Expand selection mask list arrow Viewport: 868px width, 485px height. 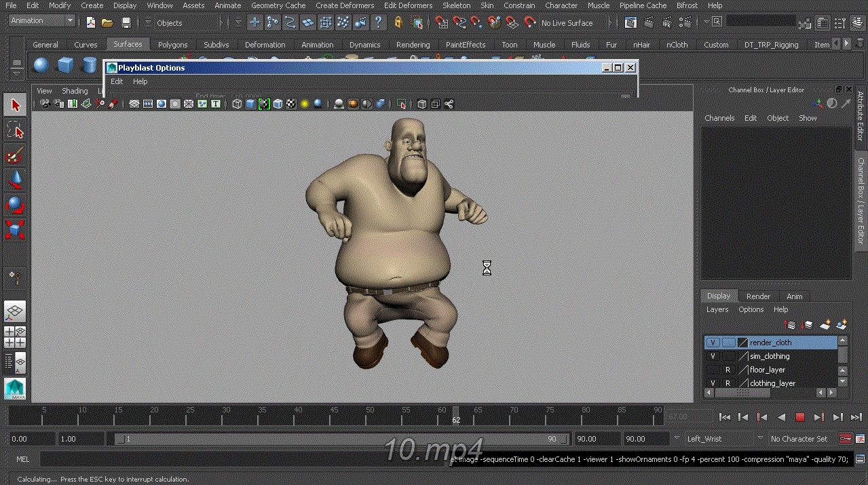click(239, 22)
